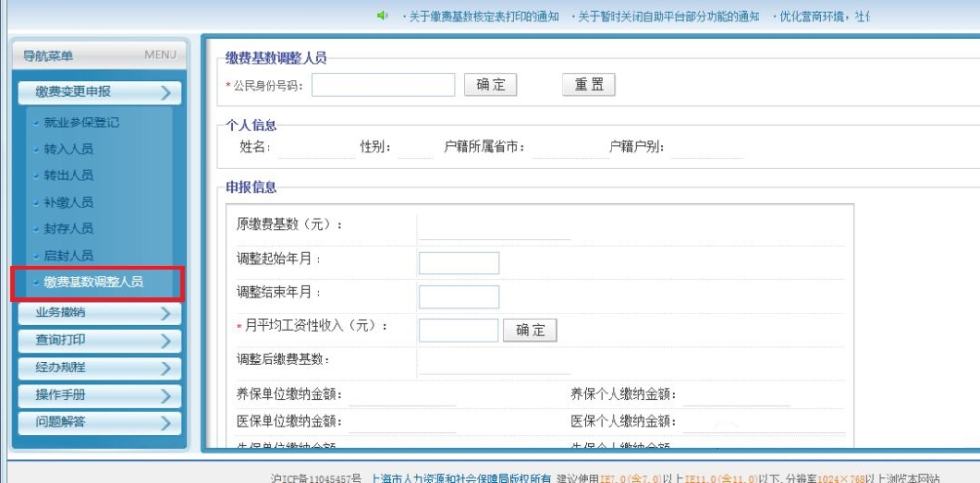Image resolution: width=980 pixels, height=483 pixels.
Task: Open the 关于缴费基数核定表打印的通知 notice link
Action: pos(483,17)
